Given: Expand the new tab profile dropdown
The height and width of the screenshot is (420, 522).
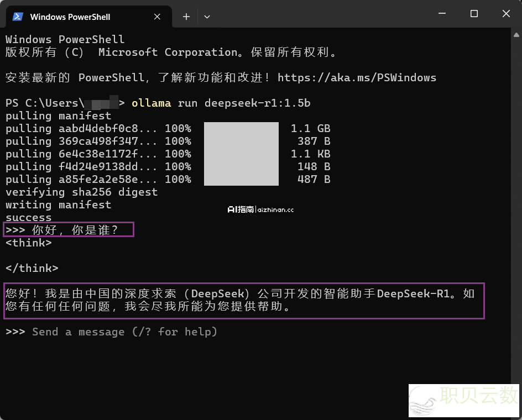Looking at the screenshot, I should pos(207,17).
